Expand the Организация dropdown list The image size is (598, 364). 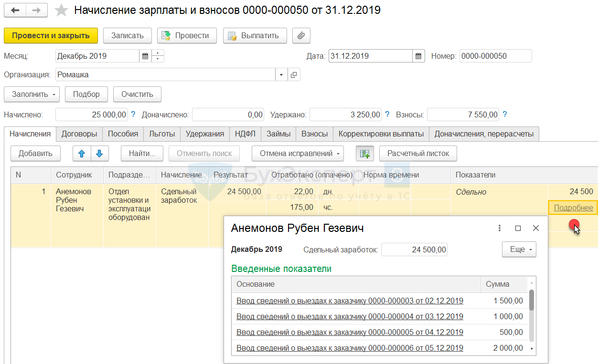tap(281, 75)
